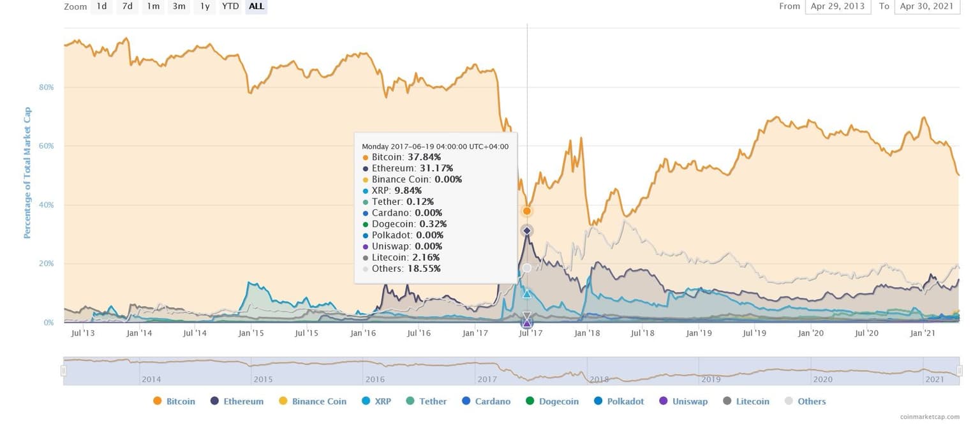Click the Dogecoin legend marker
The image size is (980, 428).
(529, 401)
